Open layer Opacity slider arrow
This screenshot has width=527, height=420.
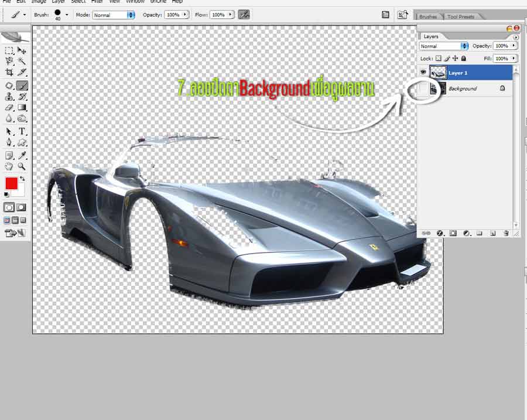point(514,46)
